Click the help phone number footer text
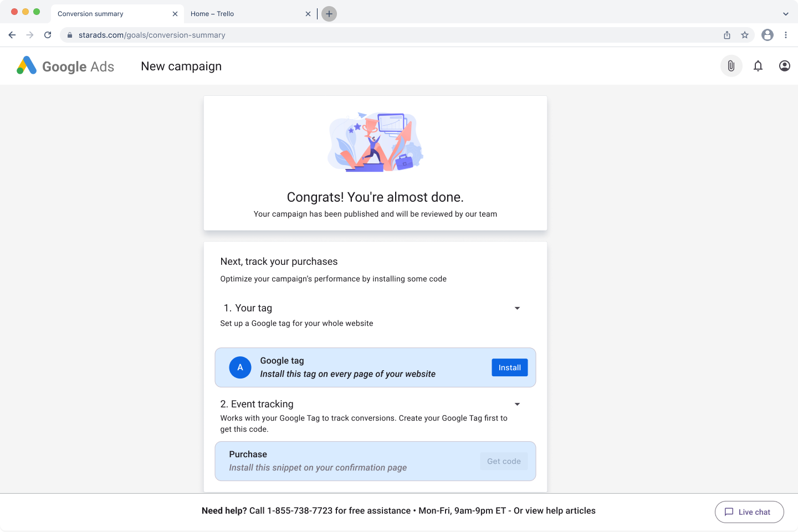This screenshot has height=532, width=798. [398, 511]
